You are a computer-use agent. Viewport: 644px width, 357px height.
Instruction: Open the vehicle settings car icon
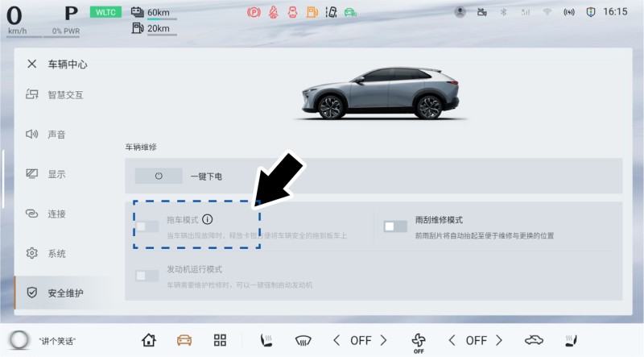tap(184, 340)
